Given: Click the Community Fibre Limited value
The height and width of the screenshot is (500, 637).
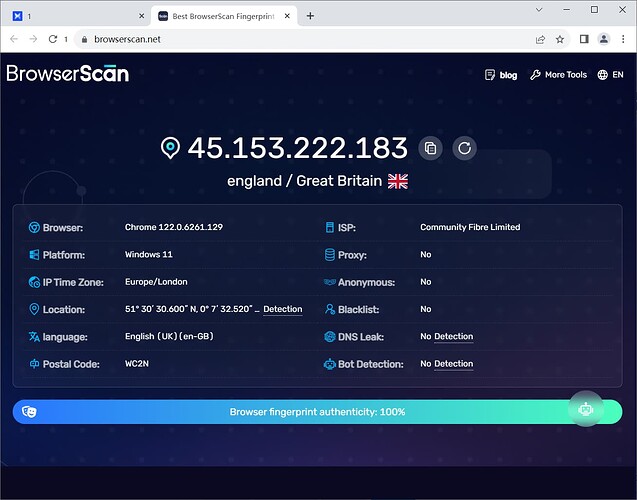Looking at the screenshot, I should coord(470,227).
